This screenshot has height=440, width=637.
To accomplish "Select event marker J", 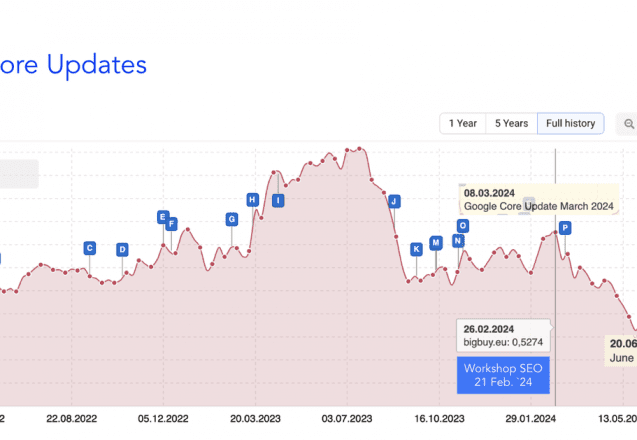I will point(394,202).
